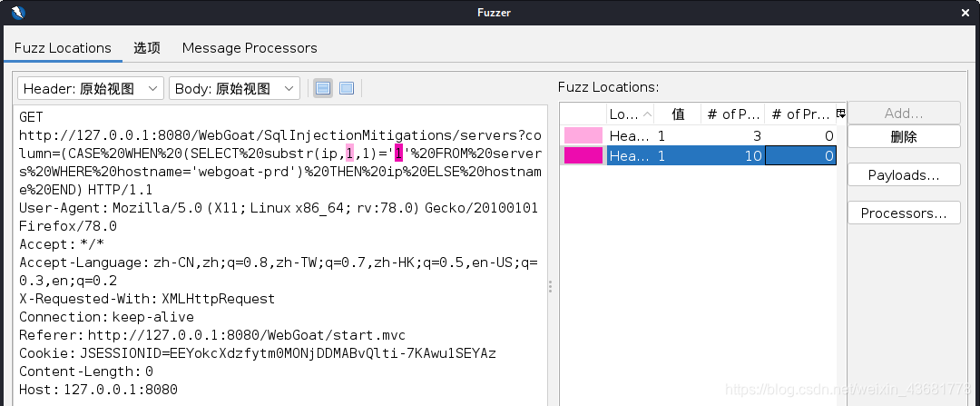Sort by the Lo... column header
Screen dimensions: 980x406
(630, 114)
